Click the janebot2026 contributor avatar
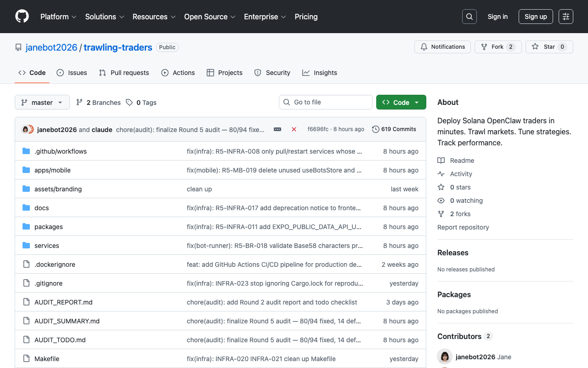Screen dimensions: 588x368 click(444, 357)
